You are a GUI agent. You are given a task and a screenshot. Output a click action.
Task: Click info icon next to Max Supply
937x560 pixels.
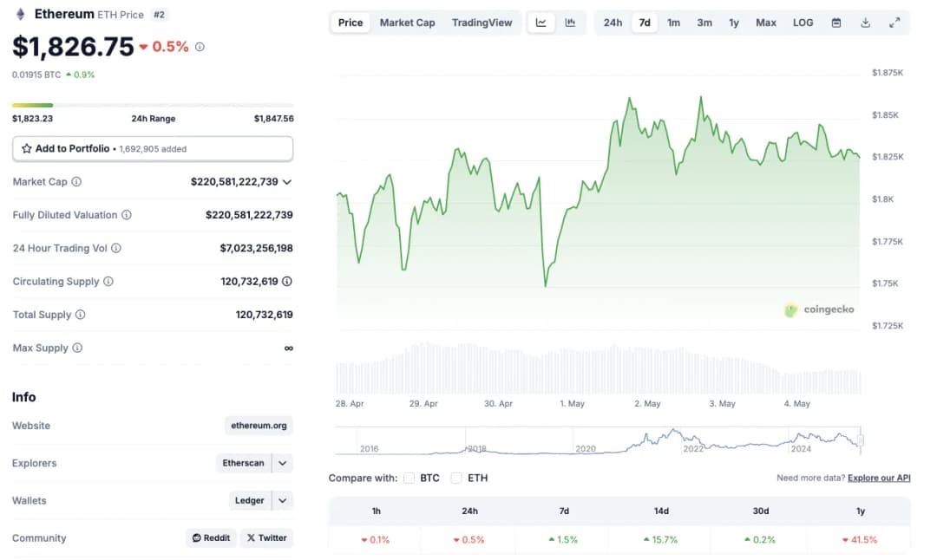pos(77,348)
